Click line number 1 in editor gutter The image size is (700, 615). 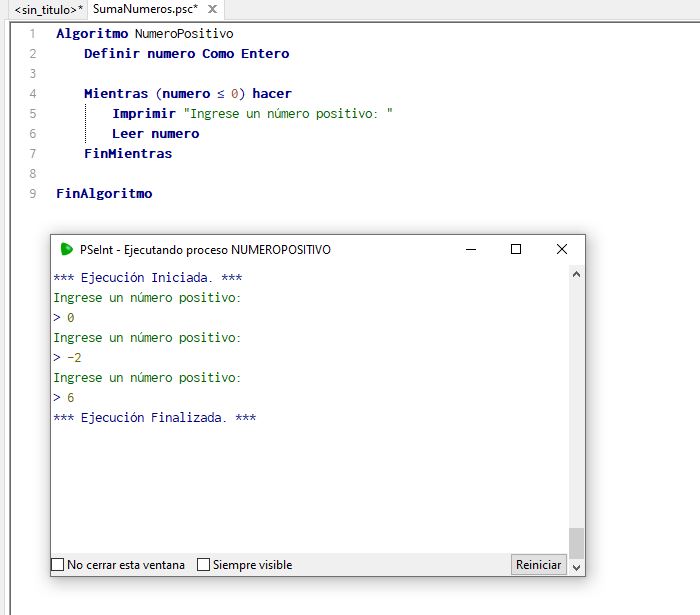[x=32, y=33]
